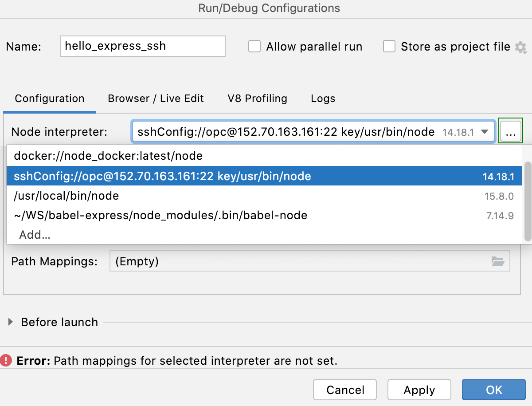The image size is (532, 406).
Task: Click the OK button
Action: point(493,390)
